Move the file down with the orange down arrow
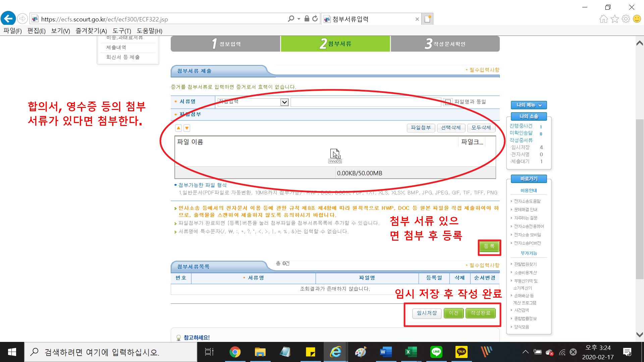The width and height of the screenshot is (644, 362). click(x=187, y=128)
